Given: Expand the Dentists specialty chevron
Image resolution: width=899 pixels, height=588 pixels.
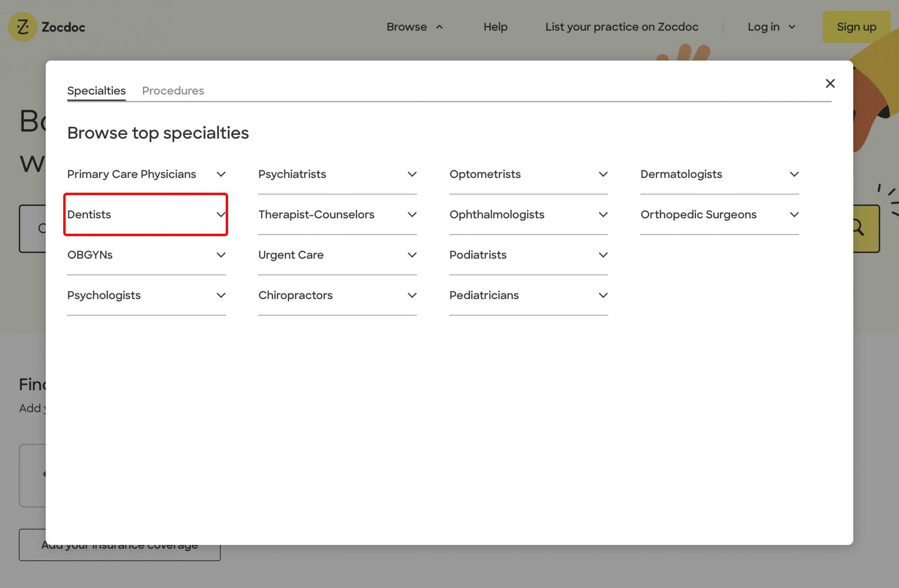Looking at the screenshot, I should coord(221,215).
